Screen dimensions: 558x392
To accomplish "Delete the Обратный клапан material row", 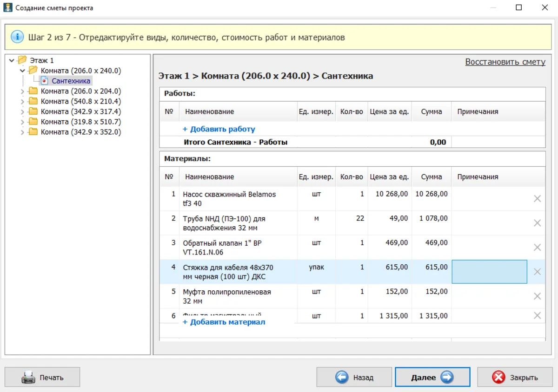I will [x=537, y=248].
